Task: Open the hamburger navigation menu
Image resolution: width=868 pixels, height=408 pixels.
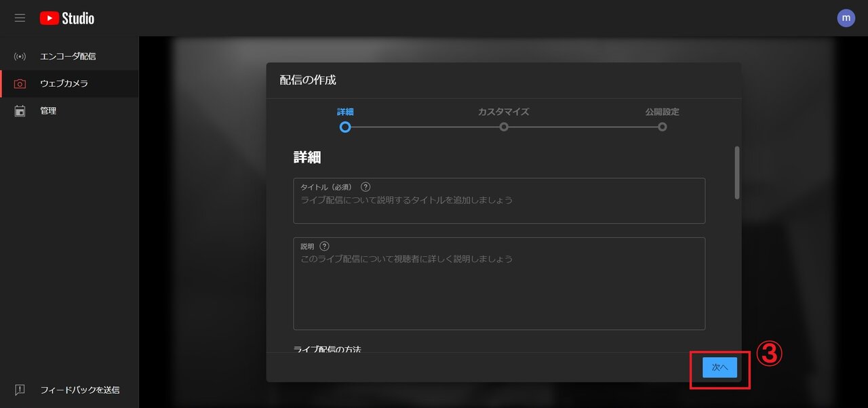Action: [x=20, y=18]
